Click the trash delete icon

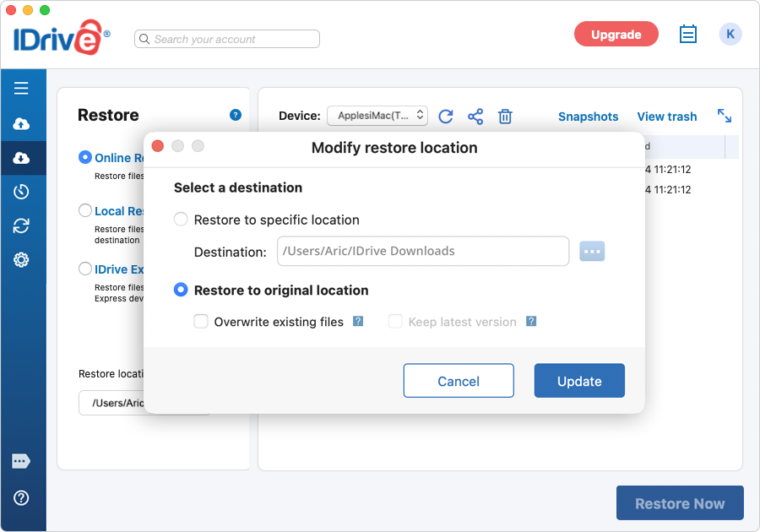pyautogui.click(x=505, y=117)
